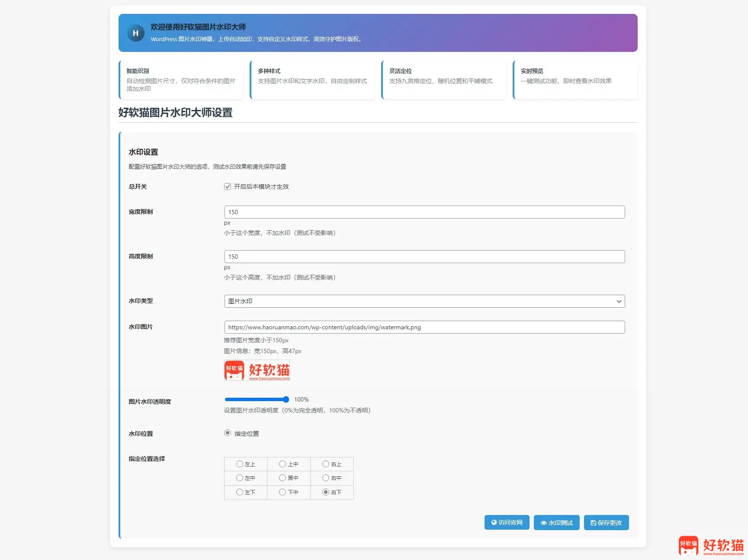
Task: Choose 左上 top-left position
Action: click(240, 464)
